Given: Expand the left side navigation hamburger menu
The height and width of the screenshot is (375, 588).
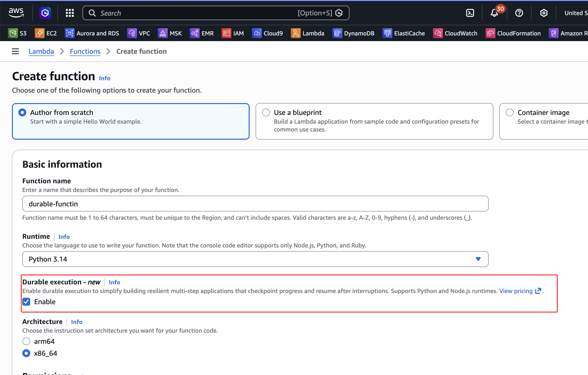Looking at the screenshot, I should coord(15,51).
